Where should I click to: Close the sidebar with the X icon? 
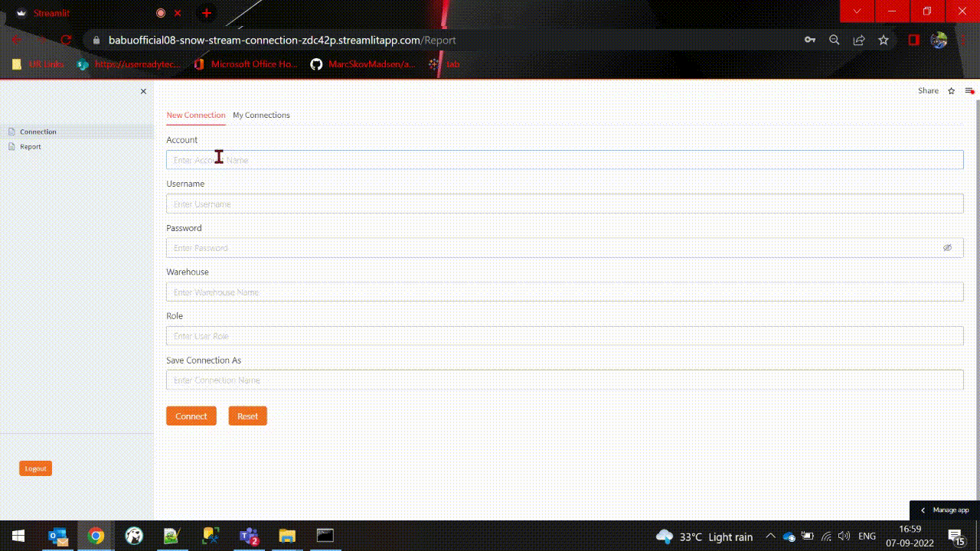(x=143, y=92)
